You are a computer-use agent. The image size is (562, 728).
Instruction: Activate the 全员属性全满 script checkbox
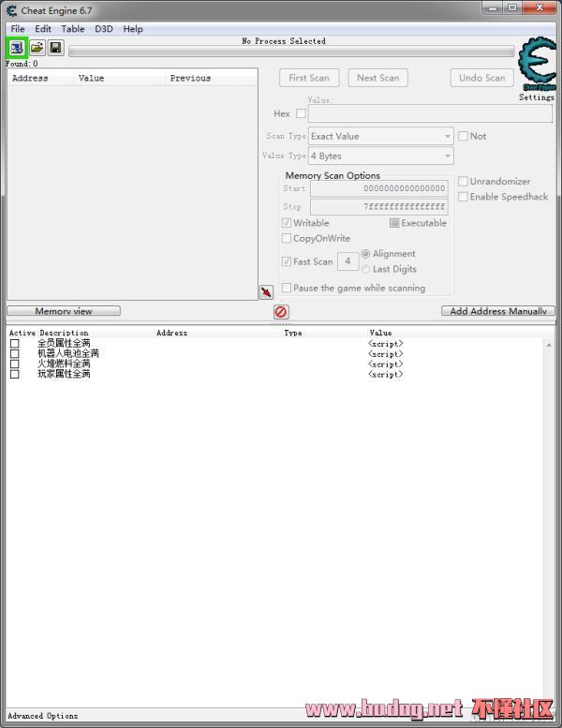pos(14,344)
